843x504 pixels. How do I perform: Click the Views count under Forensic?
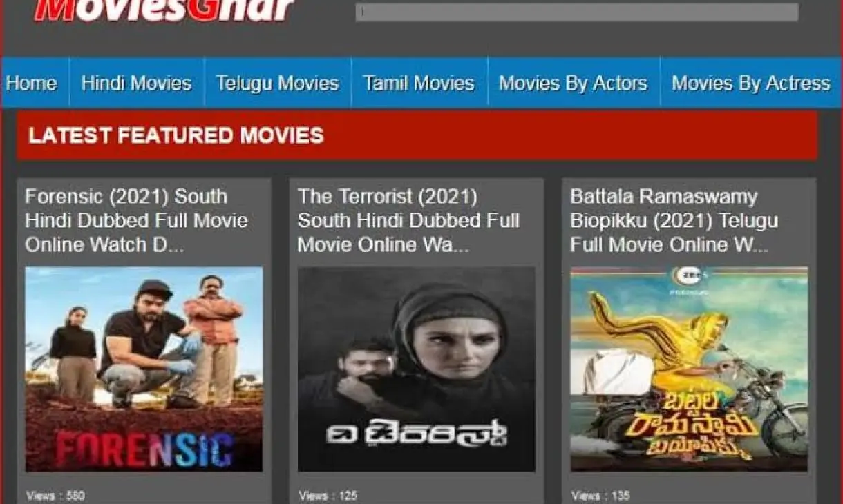pyautogui.click(x=55, y=495)
